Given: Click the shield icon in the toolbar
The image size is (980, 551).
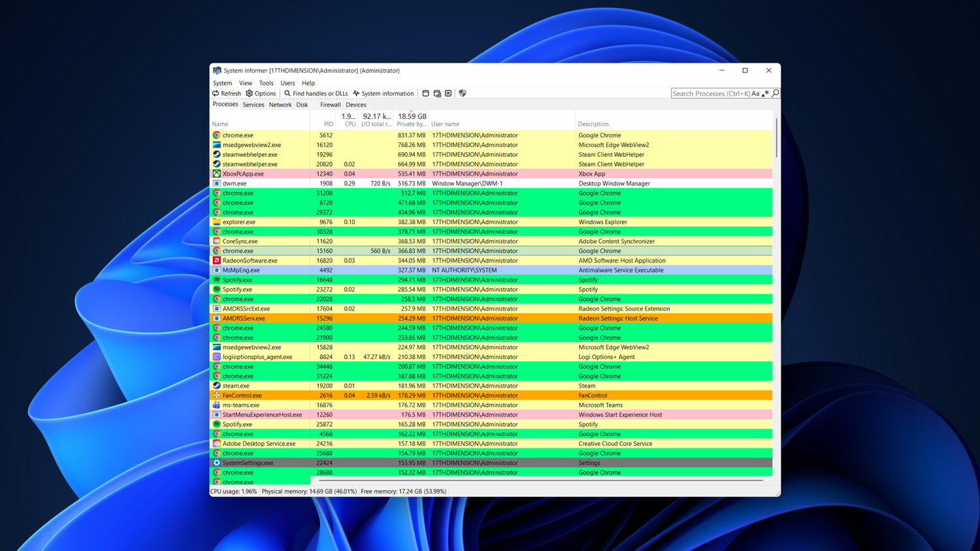Looking at the screenshot, I should click(463, 93).
